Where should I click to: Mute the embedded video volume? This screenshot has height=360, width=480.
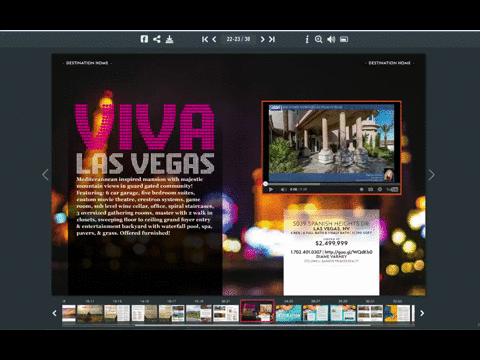[x=283, y=189]
